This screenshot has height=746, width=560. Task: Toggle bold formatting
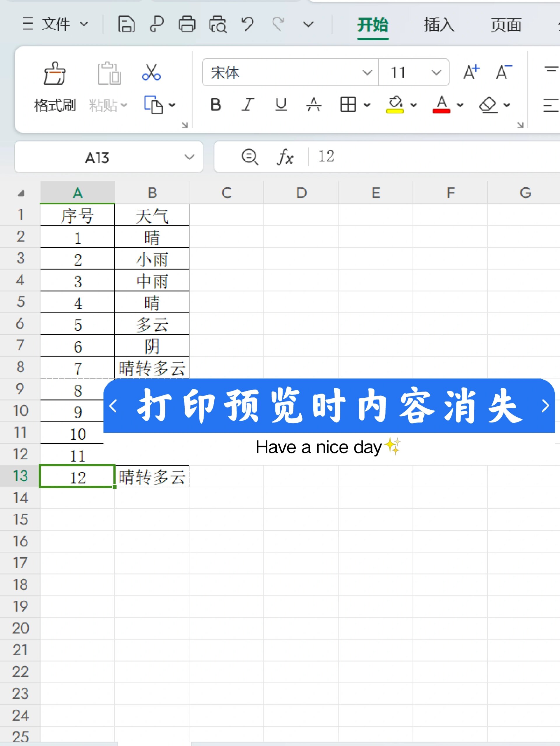click(216, 104)
